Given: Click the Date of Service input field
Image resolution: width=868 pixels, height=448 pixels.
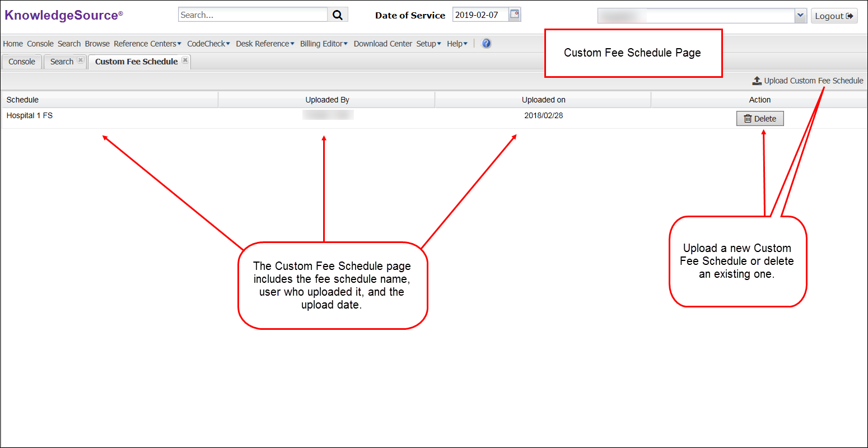Looking at the screenshot, I should click(480, 15).
